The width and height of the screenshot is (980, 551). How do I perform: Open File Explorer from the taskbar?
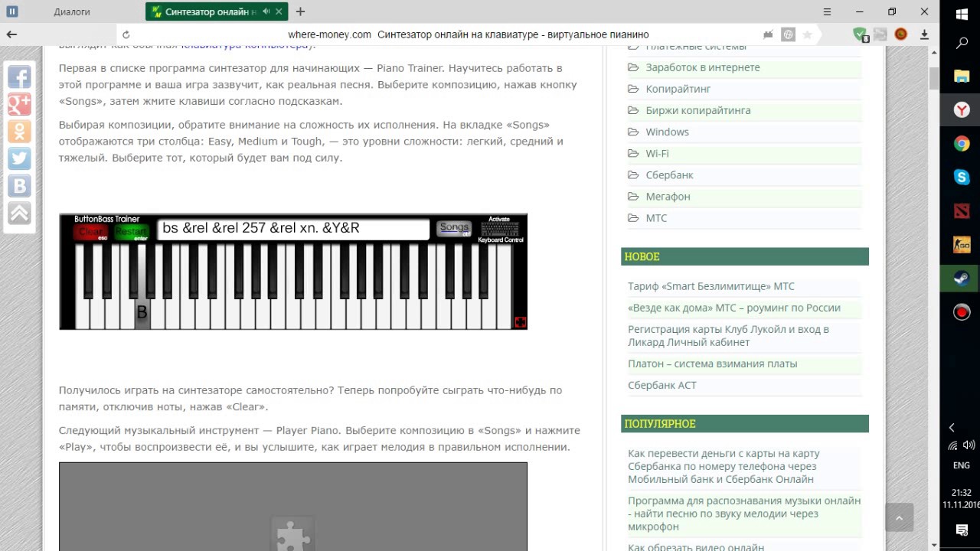point(962,77)
